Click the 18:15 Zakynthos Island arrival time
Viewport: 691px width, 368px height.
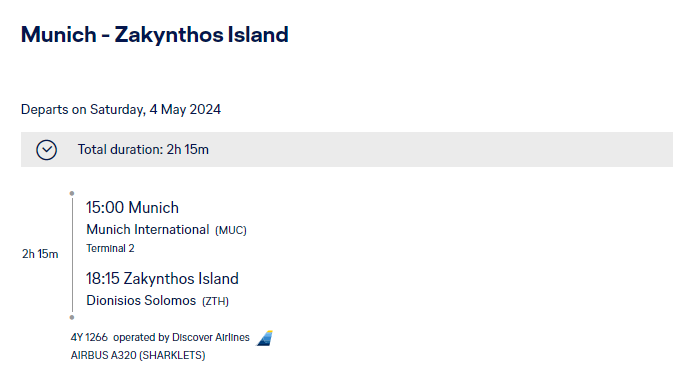click(162, 279)
